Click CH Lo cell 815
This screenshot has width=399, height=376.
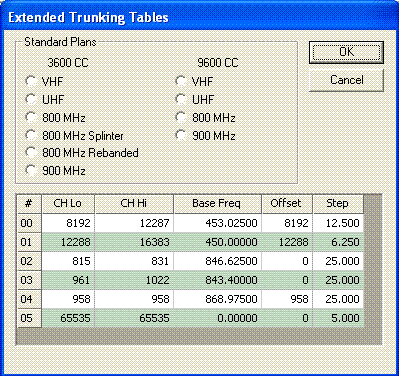coord(68,261)
